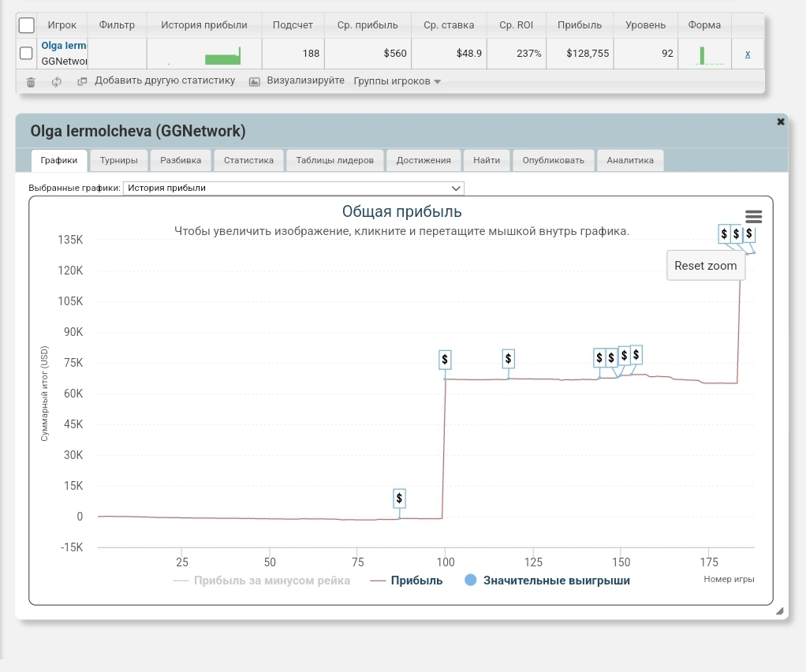The image size is (806, 672).
Task: Click the dollar marker near game 87
Action: (399, 498)
